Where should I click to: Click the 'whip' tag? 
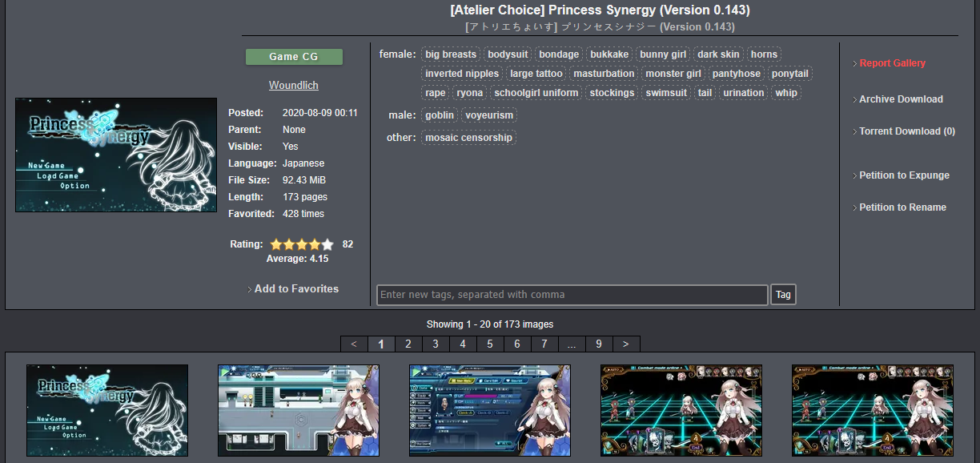click(x=786, y=93)
